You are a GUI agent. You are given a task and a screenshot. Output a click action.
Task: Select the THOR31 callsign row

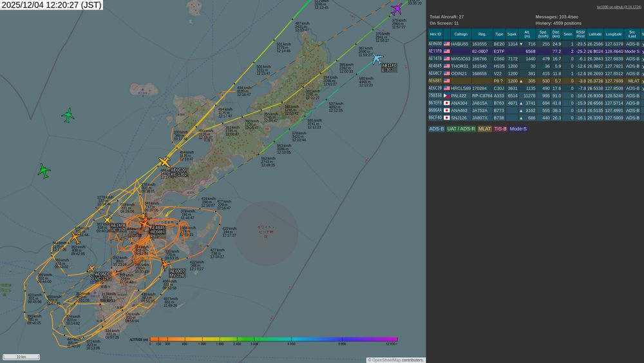(536, 66)
